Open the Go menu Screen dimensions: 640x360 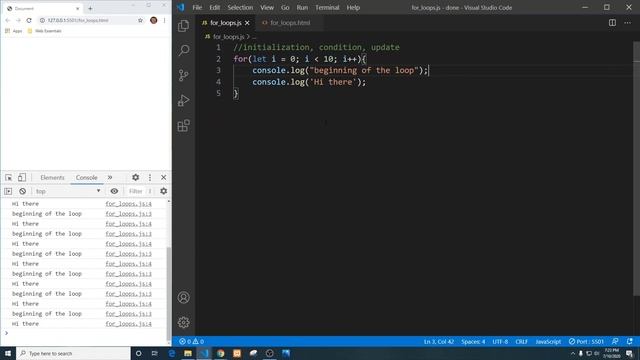pyautogui.click(x=285, y=7)
